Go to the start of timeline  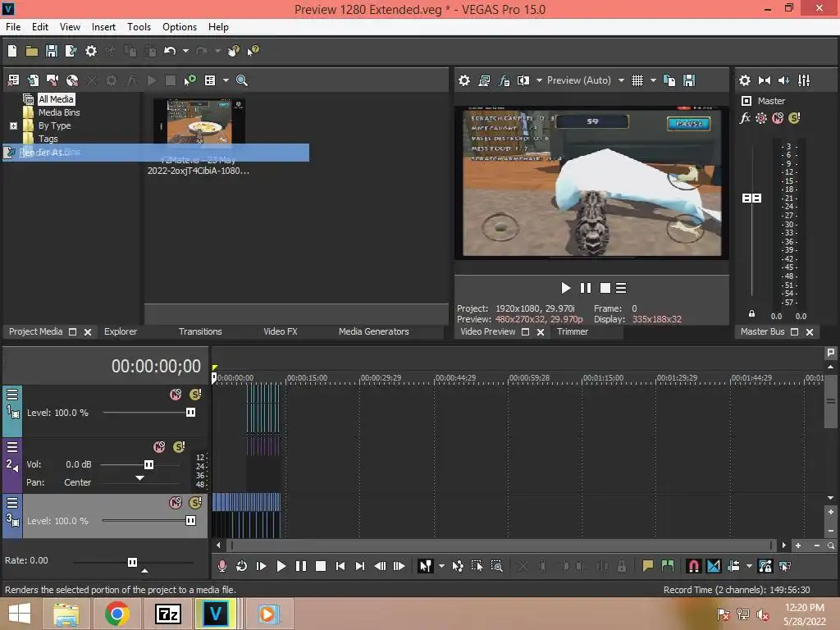340,566
